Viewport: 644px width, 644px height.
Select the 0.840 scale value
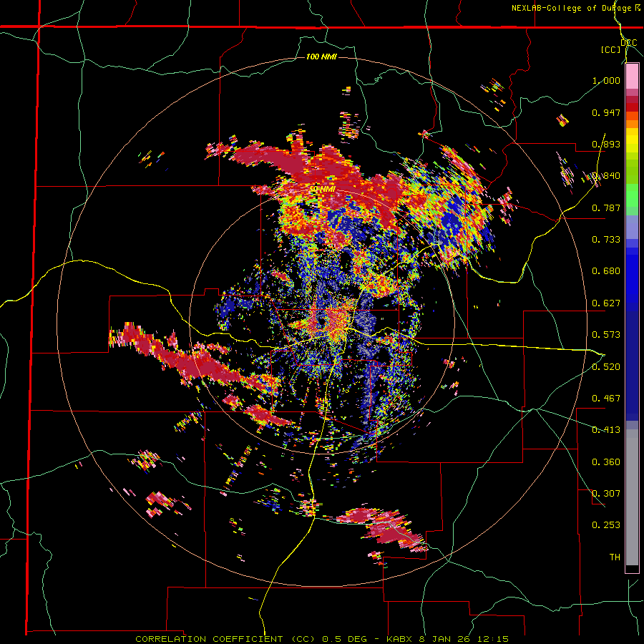(x=606, y=176)
